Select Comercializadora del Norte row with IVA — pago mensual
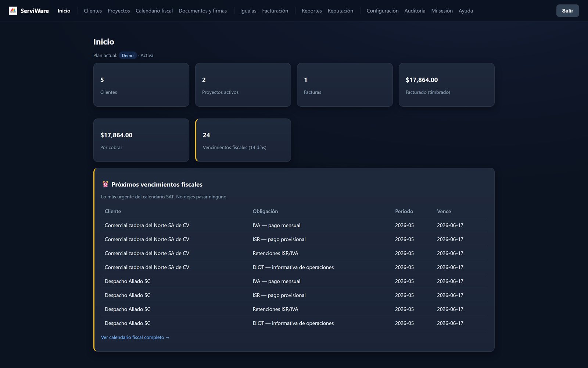This screenshot has width=588, height=368. click(294, 225)
